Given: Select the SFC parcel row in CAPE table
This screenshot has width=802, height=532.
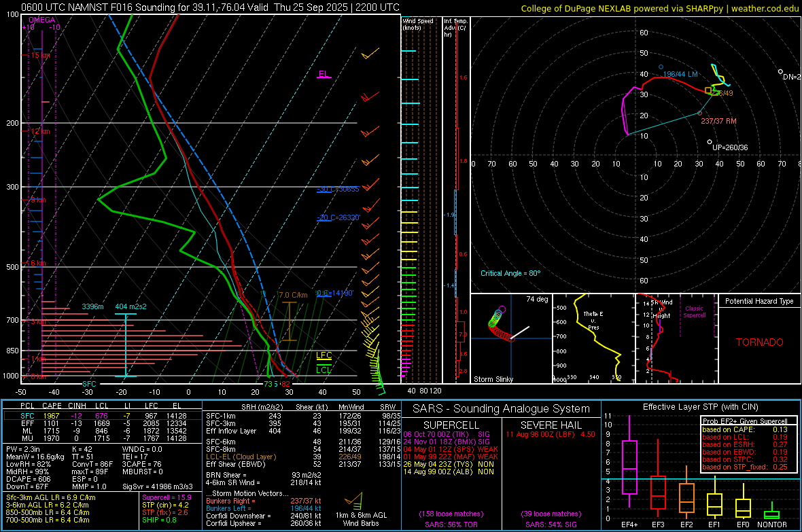Looking at the screenshot, I should click(103, 416).
